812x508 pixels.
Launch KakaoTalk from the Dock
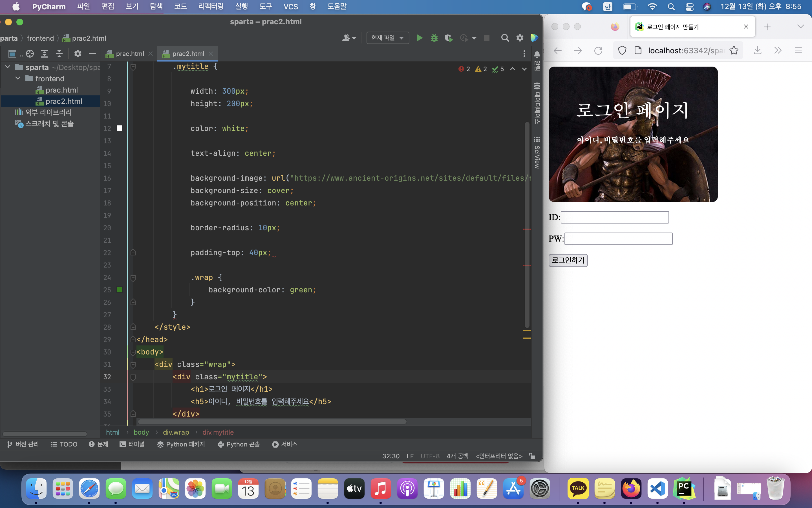tap(578, 488)
